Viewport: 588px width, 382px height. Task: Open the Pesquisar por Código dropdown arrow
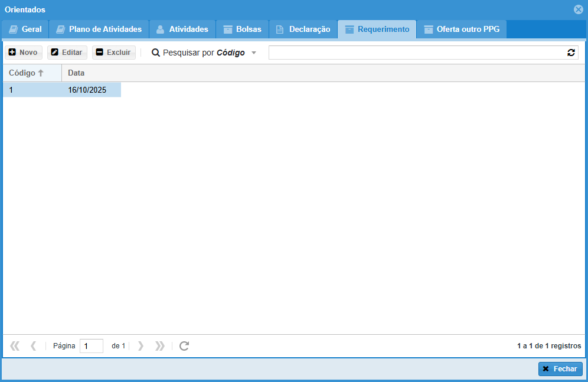tap(254, 53)
